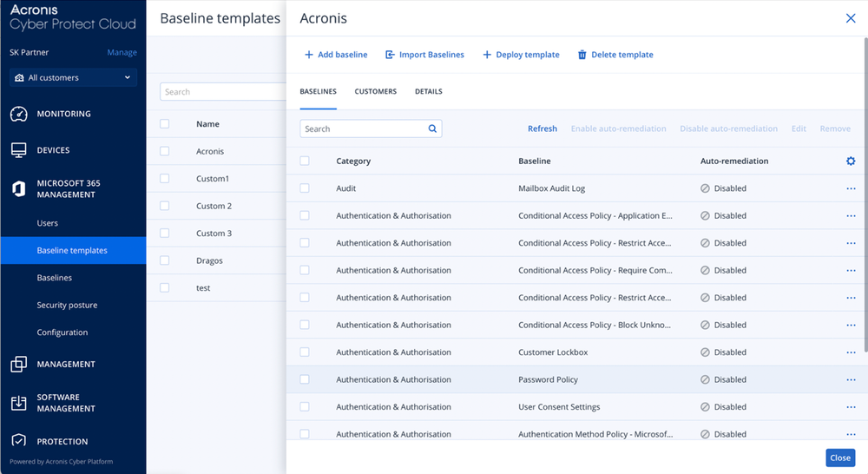Click the Custom 3 template name

214,234
